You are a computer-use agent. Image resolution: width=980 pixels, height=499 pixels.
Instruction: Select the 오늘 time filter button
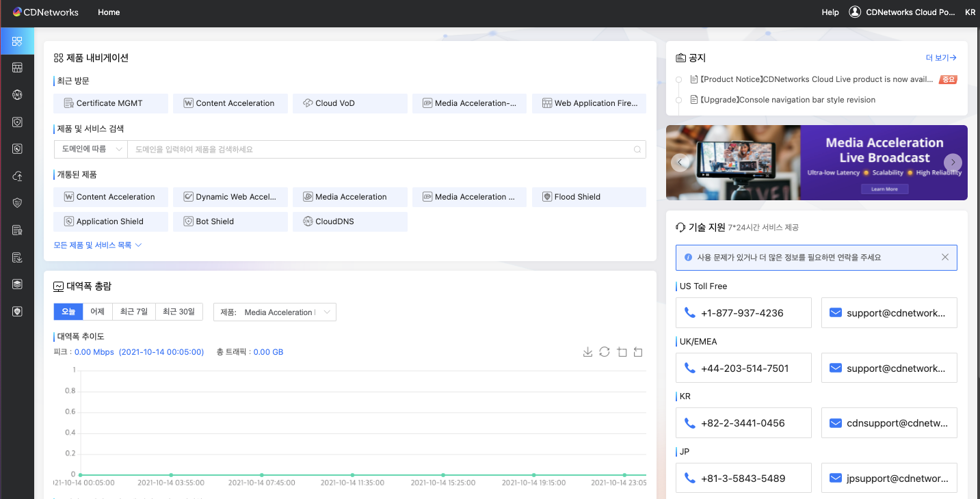[x=68, y=311]
